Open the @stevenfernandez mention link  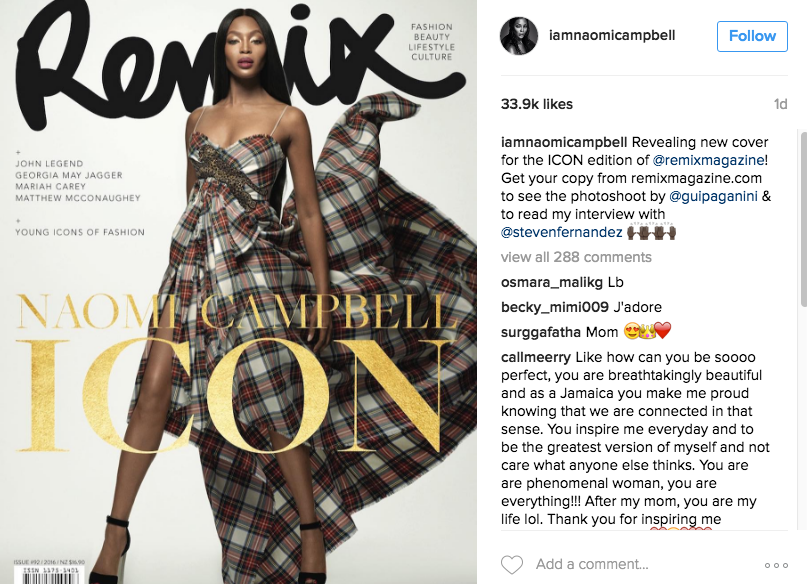point(562,232)
